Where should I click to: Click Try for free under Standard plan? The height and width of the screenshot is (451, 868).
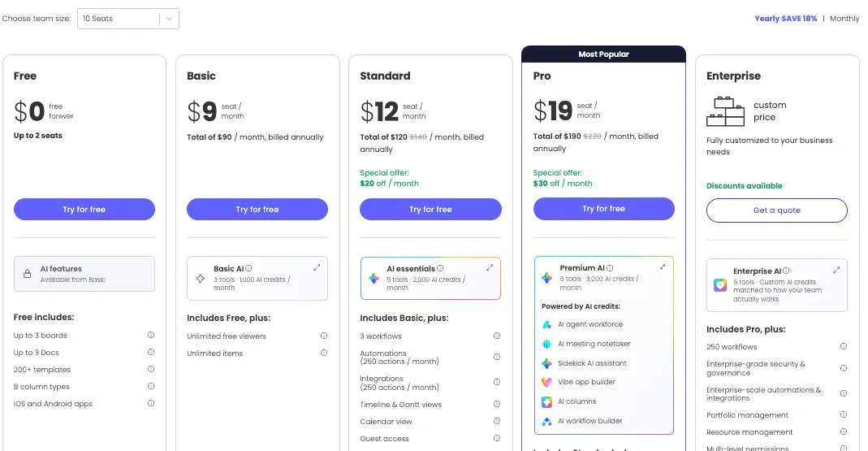coord(430,209)
